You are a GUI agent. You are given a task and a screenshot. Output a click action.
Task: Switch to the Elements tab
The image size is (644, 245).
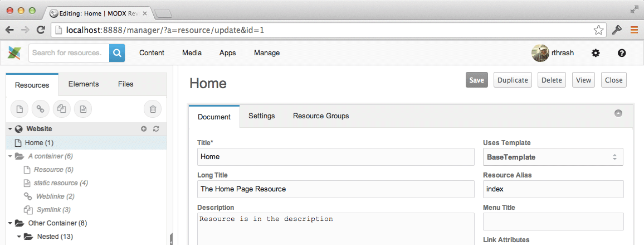[84, 84]
